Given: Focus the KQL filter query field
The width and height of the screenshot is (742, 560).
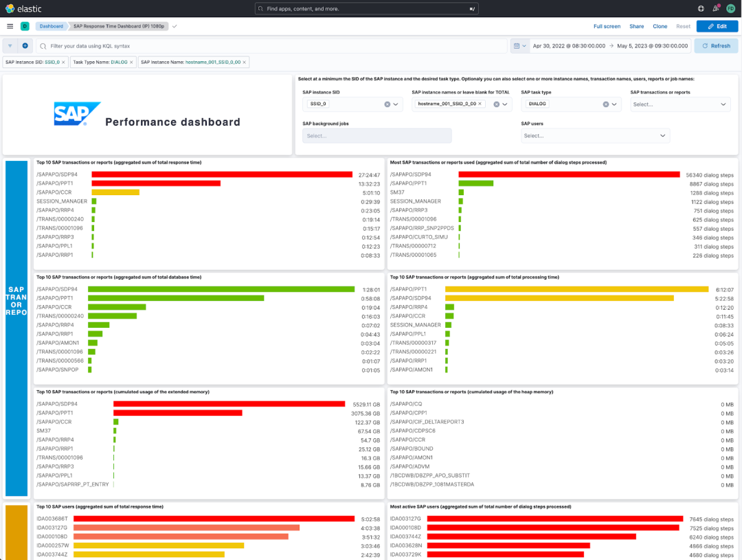Looking at the screenshot, I should pos(271,46).
